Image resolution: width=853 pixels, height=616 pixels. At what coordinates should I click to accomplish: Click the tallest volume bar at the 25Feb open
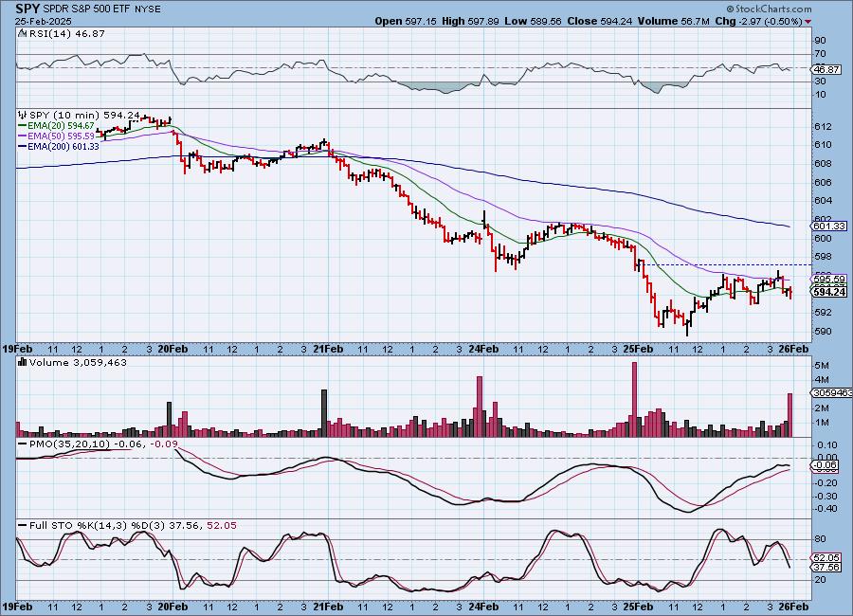(634, 399)
